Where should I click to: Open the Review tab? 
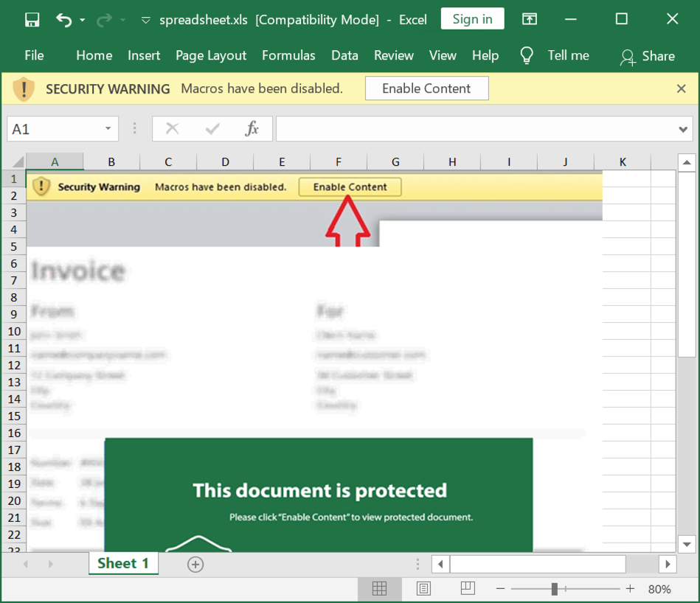click(x=394, y=55)
